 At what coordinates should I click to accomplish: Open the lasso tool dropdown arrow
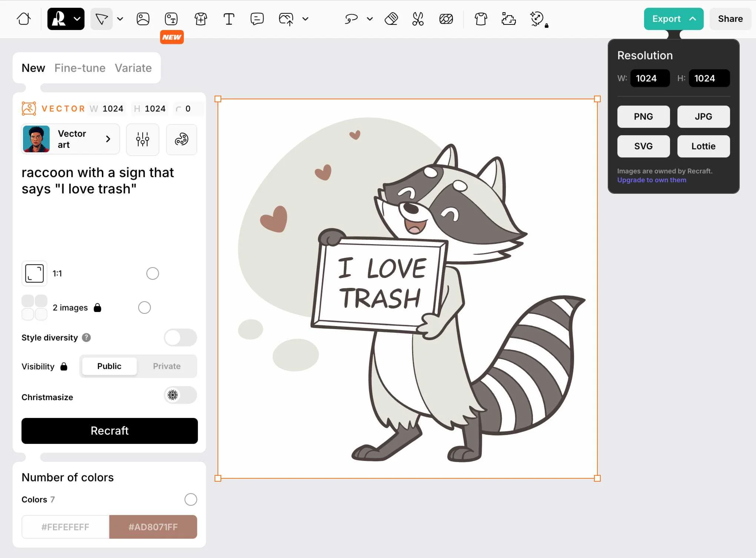point(369,19)
